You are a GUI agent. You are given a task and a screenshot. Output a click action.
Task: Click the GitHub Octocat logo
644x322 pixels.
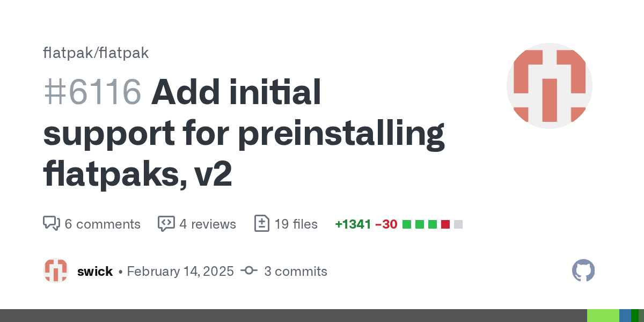[x=583, y=270]
